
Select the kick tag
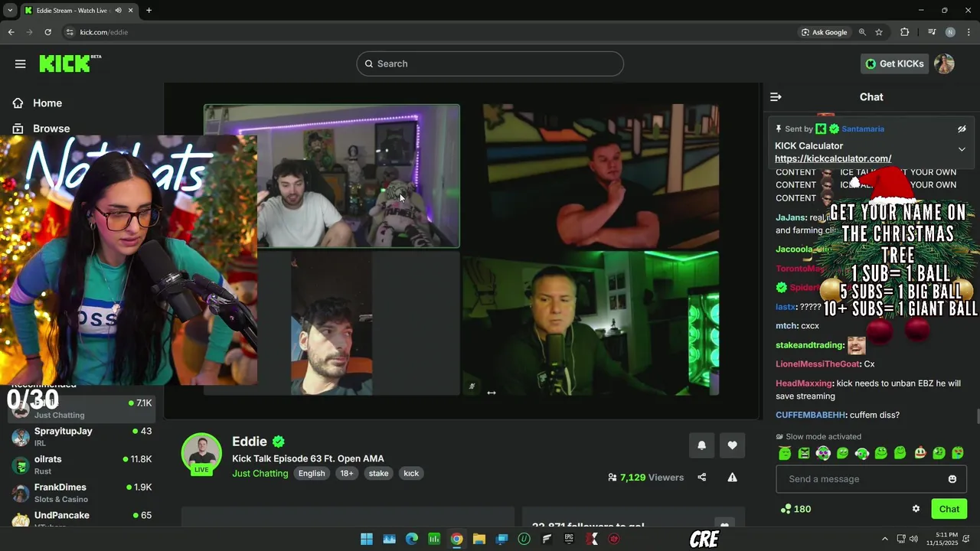(411, 473)
